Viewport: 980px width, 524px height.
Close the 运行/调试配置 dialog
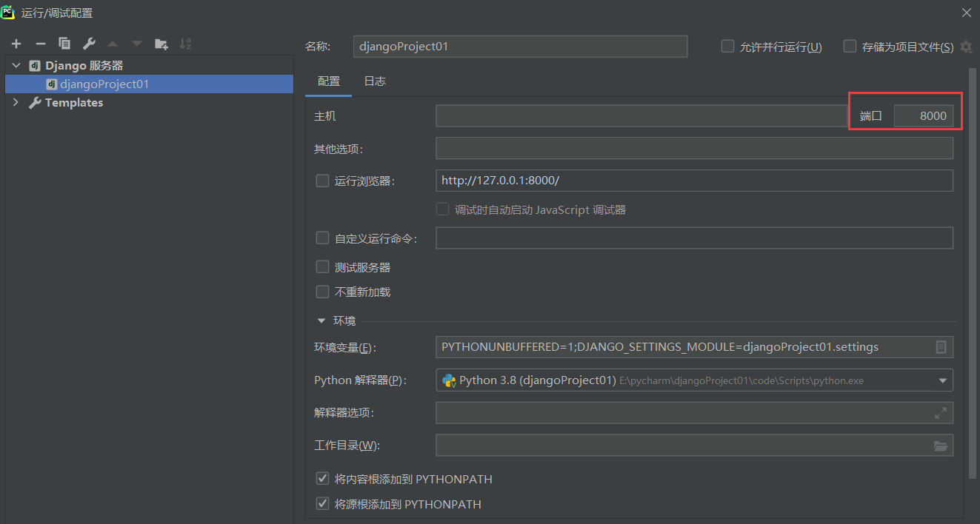click(x=967, y=13)
